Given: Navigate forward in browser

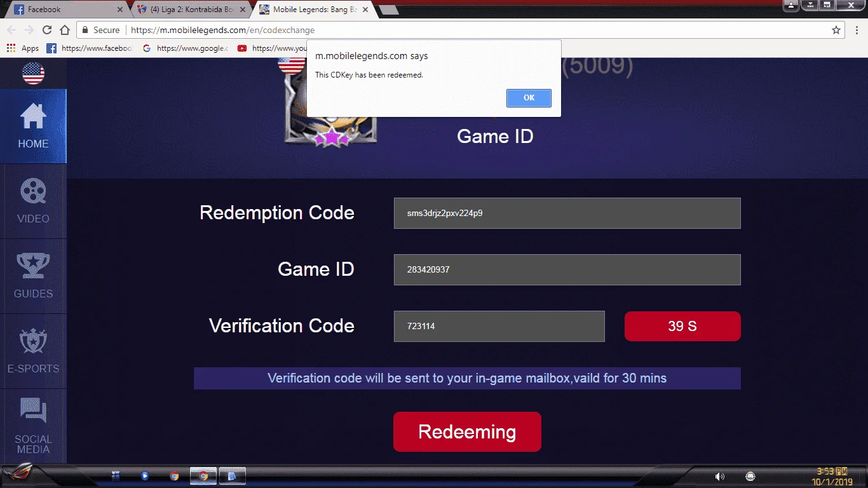Looking at the screenshot, I should [x=29, y=30].
